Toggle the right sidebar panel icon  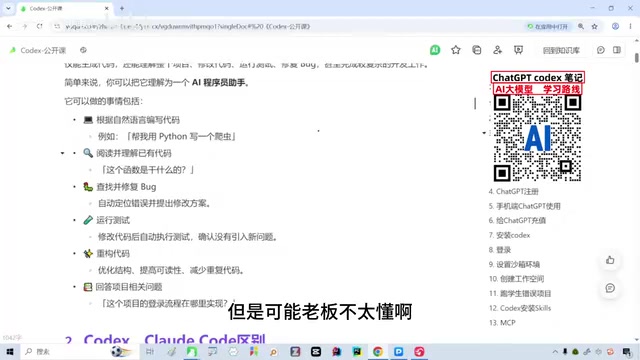(617, 50)
